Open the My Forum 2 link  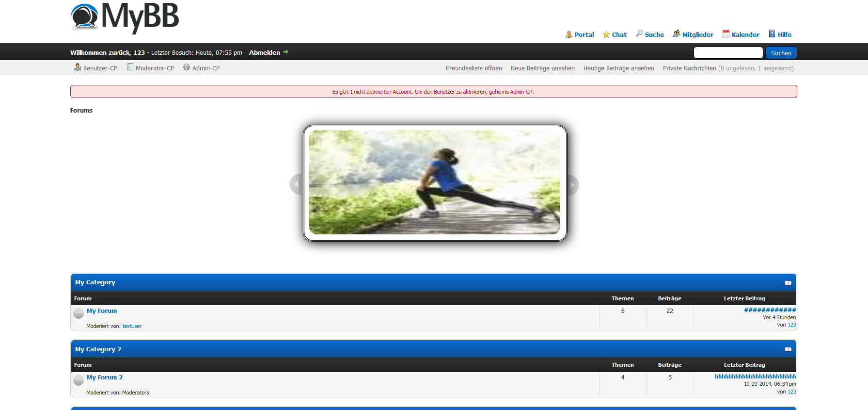[105, 377]
